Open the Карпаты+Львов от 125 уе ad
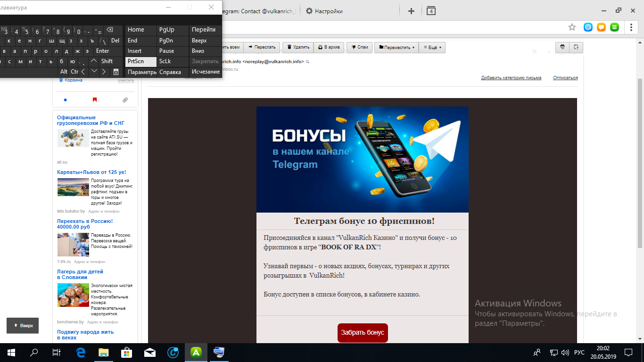The image size is (644, 362). coord(91,172)
